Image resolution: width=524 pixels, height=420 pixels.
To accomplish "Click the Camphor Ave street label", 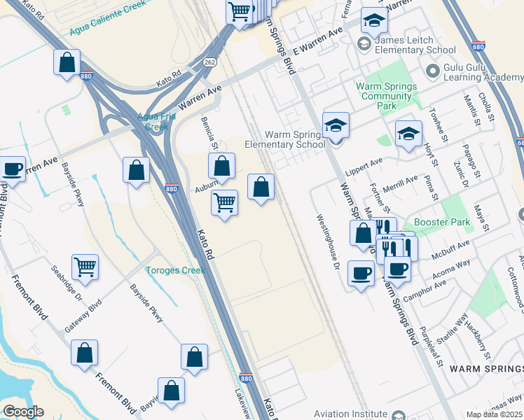I will coord(425,291).
